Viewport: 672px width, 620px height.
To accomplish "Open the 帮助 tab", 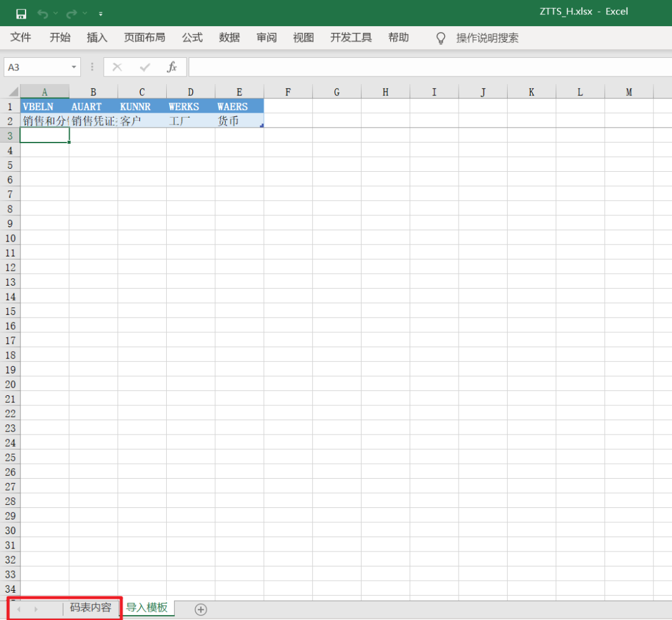I will point(399,38).
